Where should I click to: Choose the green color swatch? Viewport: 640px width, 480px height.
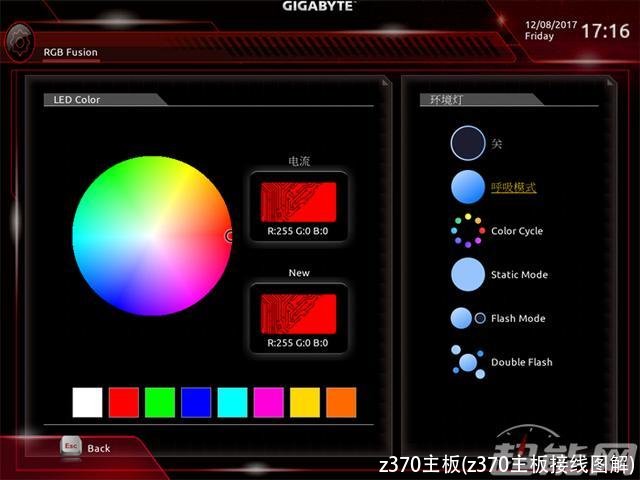point(160,402)
